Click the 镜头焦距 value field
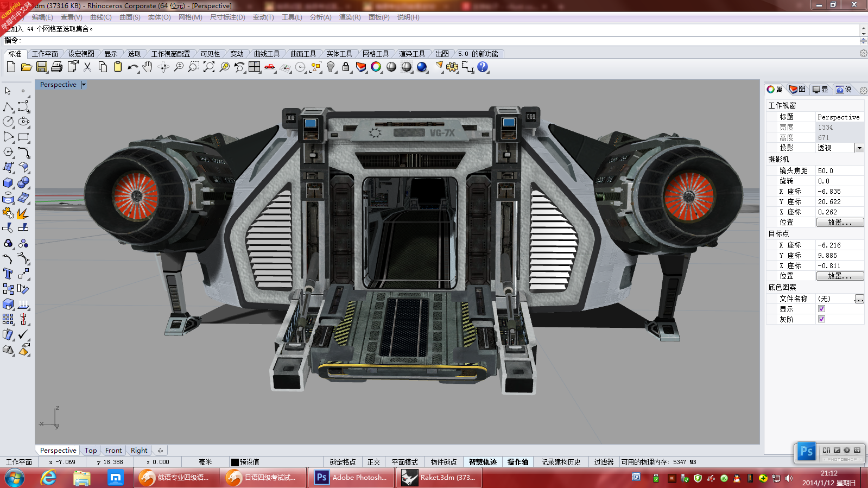The height and width of the screenshot is (488, 868). [x=840, y=170]
